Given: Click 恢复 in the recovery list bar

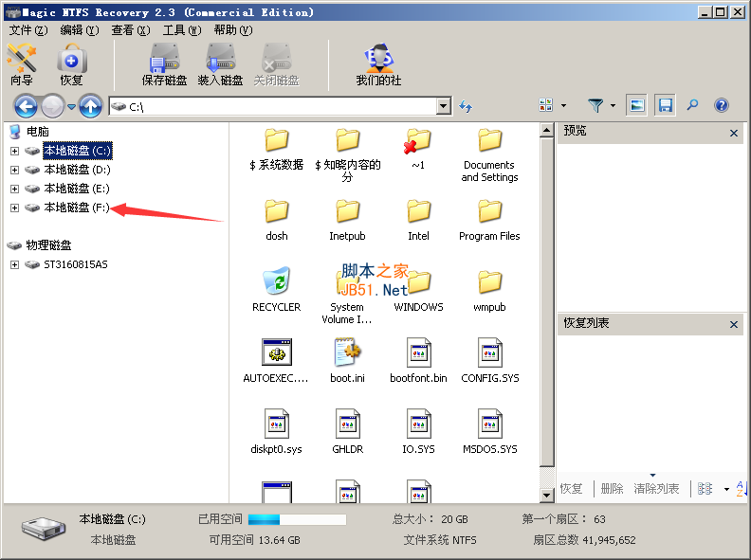Looking at the screenshot, I should pos(572,489).
